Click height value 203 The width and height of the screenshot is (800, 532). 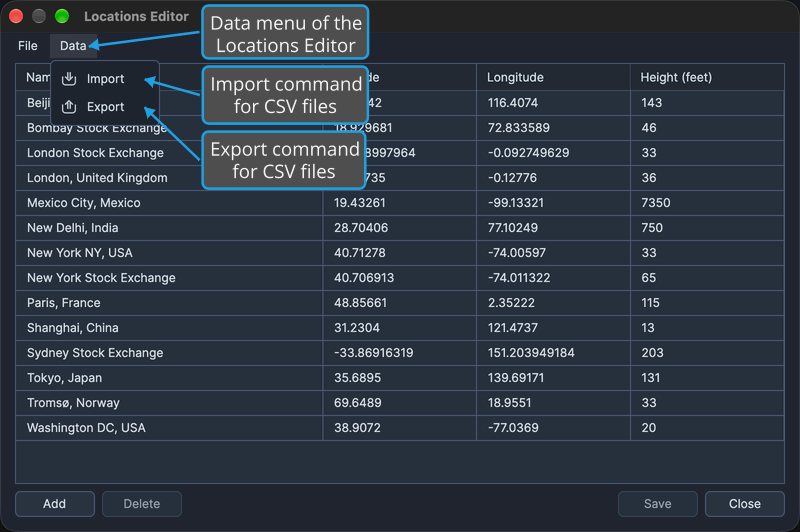[653, 353]
